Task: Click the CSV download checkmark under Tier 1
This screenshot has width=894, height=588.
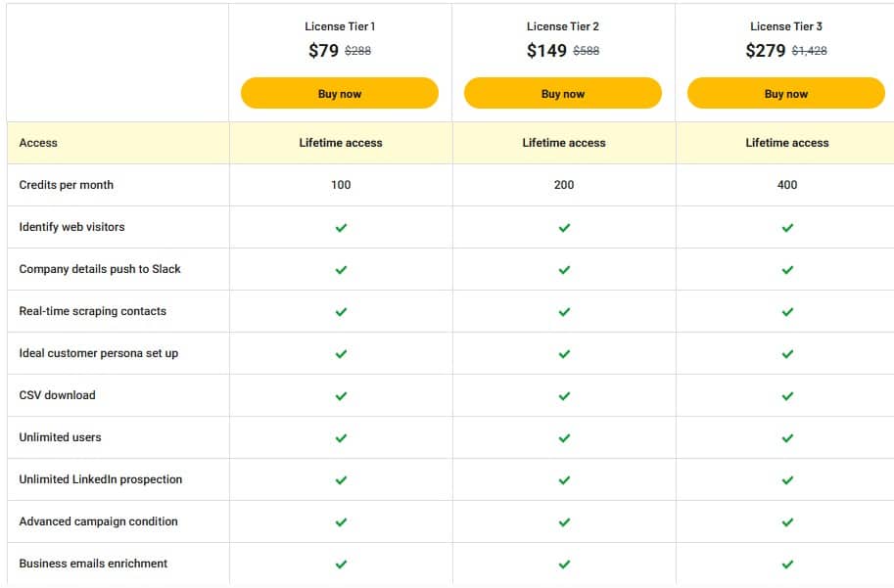Action: click(340, 395)
